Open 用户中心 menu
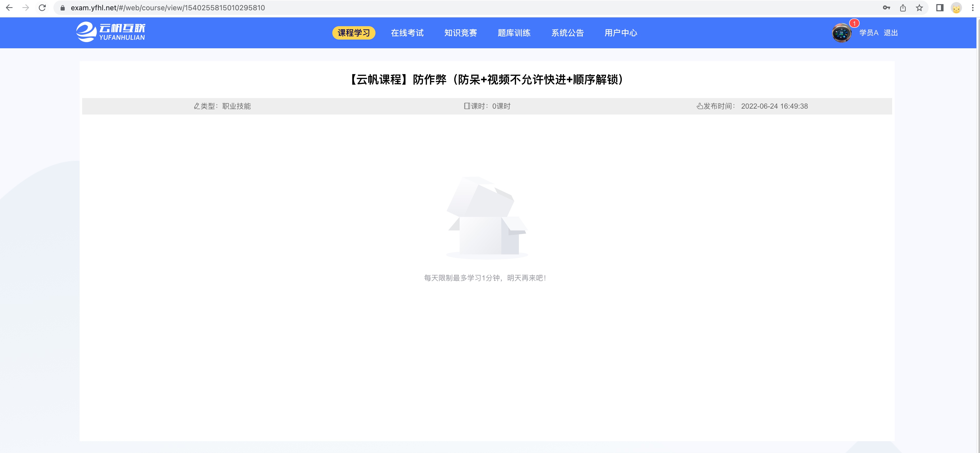The width and height of the screenshot is (980, 453). pos(621,33)
